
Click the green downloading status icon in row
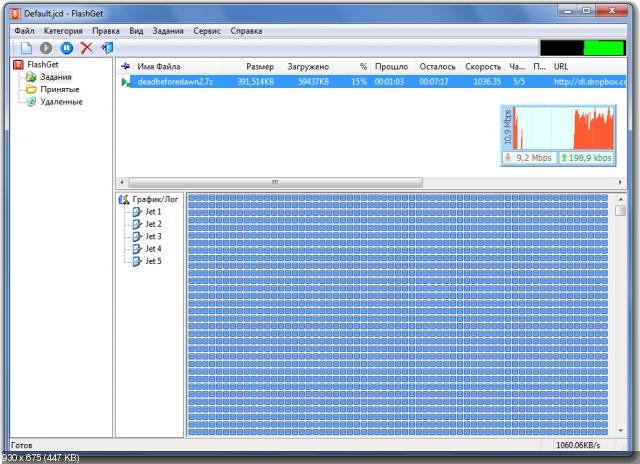pyautogui.click(x=125, y=82)
